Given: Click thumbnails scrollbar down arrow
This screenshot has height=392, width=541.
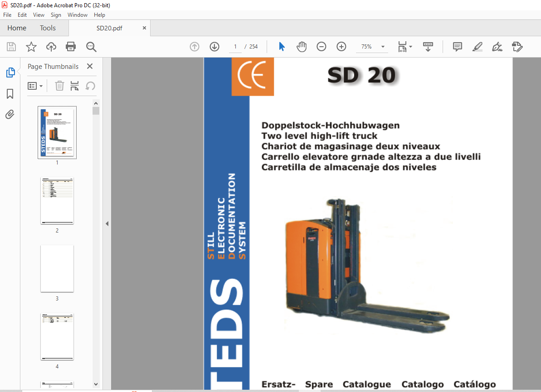Looking at the screenshot, I should tap(96, 384).
